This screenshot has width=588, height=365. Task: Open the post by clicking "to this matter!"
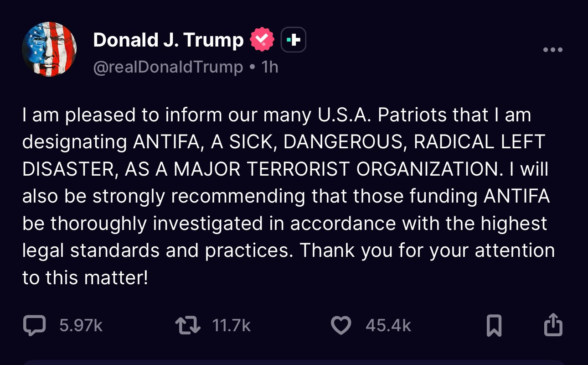pyautogui.click(x=85, y=278)
